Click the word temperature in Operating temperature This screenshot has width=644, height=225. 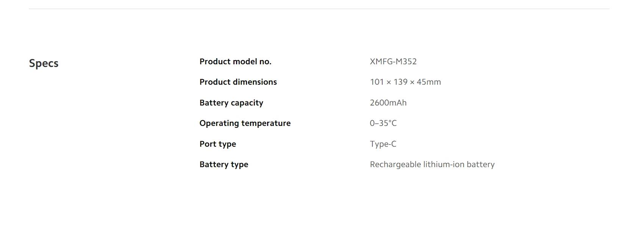[x=267, y=123]
